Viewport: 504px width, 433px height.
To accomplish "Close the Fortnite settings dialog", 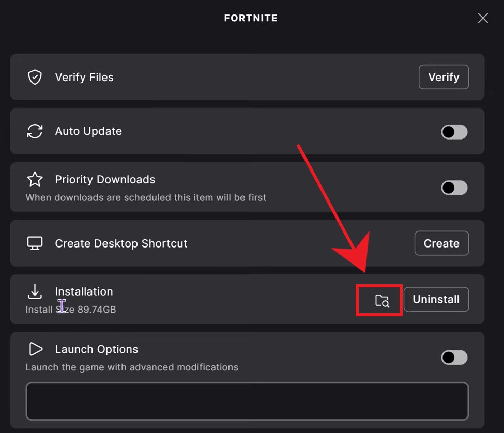I will tap(483, 18).
